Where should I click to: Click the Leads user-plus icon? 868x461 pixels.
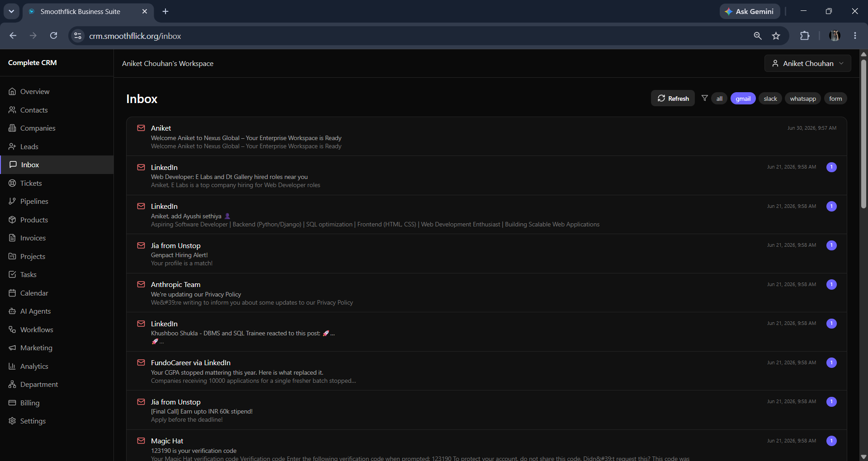[12, 146]
